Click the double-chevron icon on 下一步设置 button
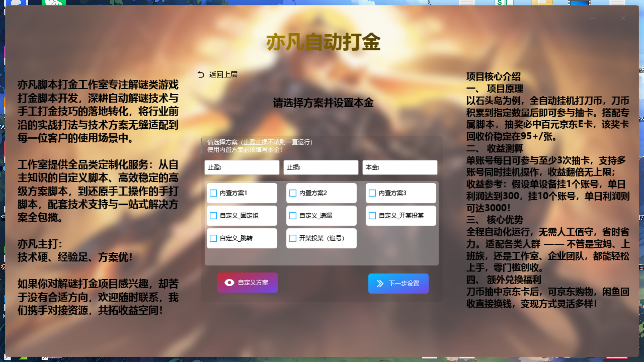644x362 pixels. point(380,283)
